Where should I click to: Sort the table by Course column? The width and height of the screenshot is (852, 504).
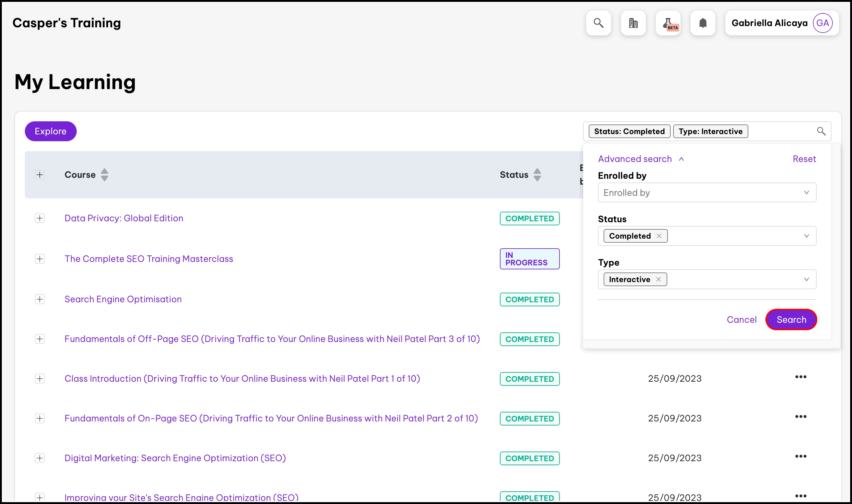[105, 175]
